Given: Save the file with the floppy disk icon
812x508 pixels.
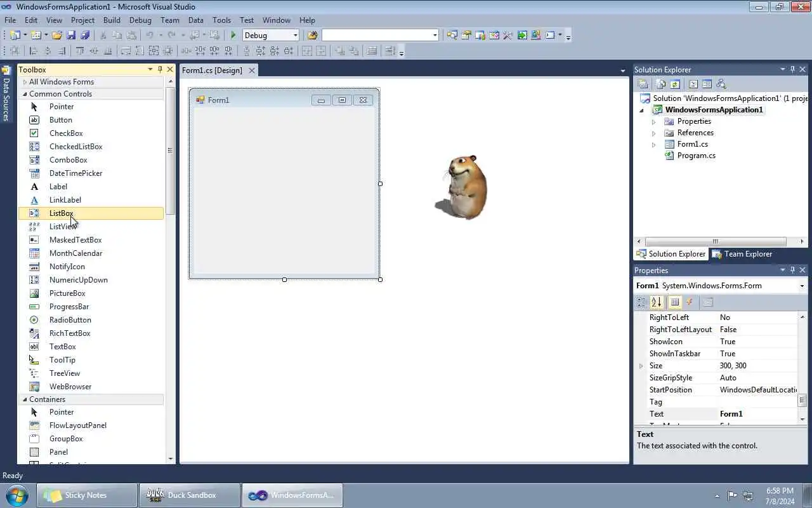Looking at the screenshot, I should point(71,36).
